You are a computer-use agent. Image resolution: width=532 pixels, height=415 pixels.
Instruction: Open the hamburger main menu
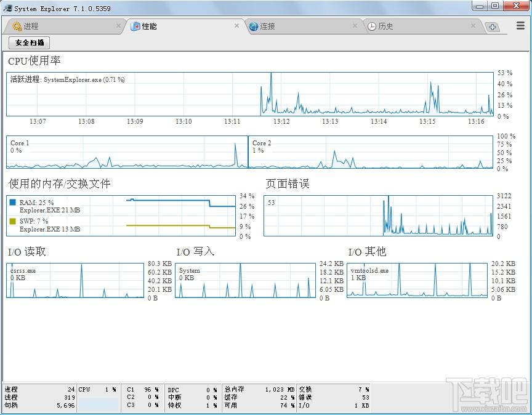point(521,26)
